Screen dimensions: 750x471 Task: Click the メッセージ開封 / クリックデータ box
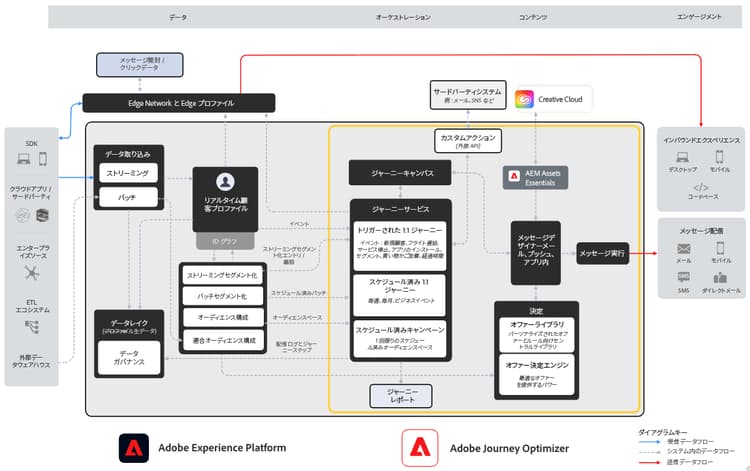click(140, 65)
